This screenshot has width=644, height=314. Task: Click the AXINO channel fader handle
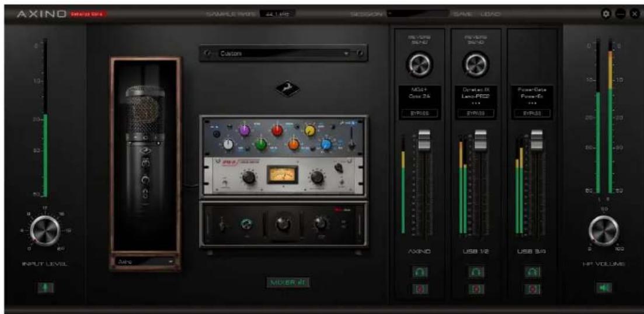pyautogui.click(x=424, y=140)
